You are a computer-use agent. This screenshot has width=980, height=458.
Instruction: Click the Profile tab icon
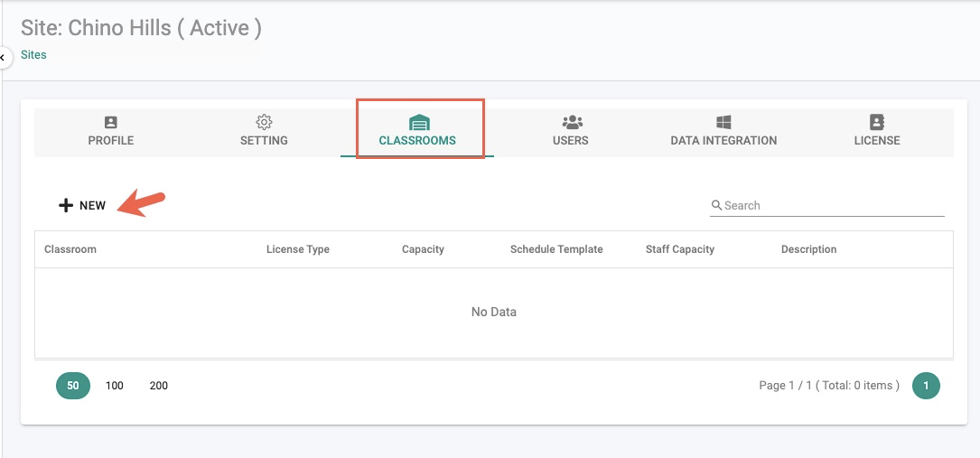tap(110, 122)
